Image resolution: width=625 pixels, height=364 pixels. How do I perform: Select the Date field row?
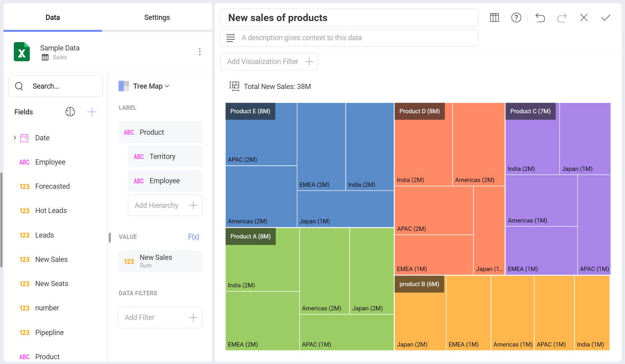click(56, 138)
